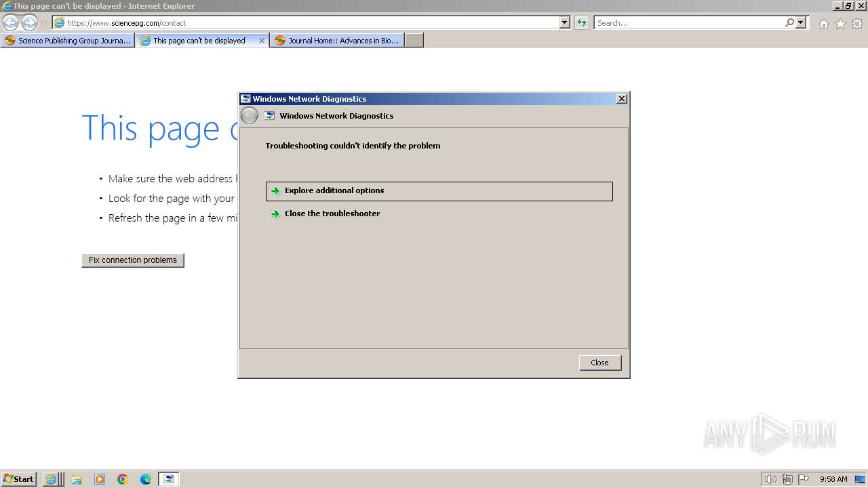Launch media player from taskbar
This screenshot has width=868, height=488.
tap(100, 479)
